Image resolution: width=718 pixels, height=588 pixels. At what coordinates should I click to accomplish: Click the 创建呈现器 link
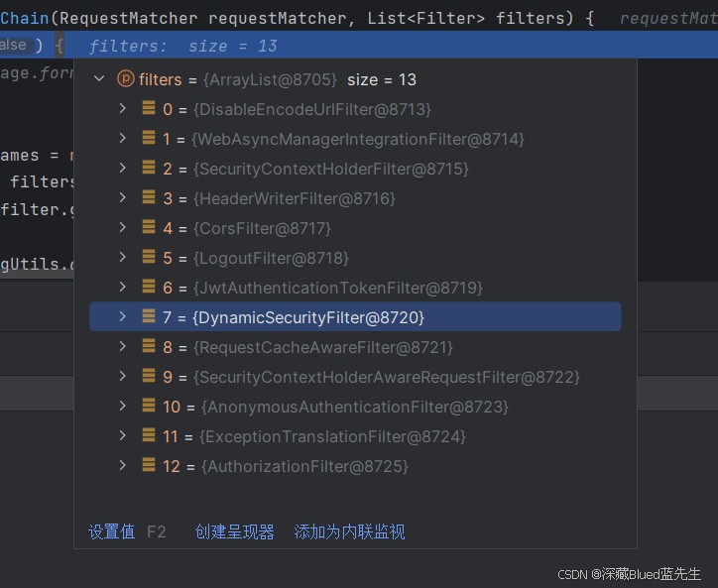point(234,531)
